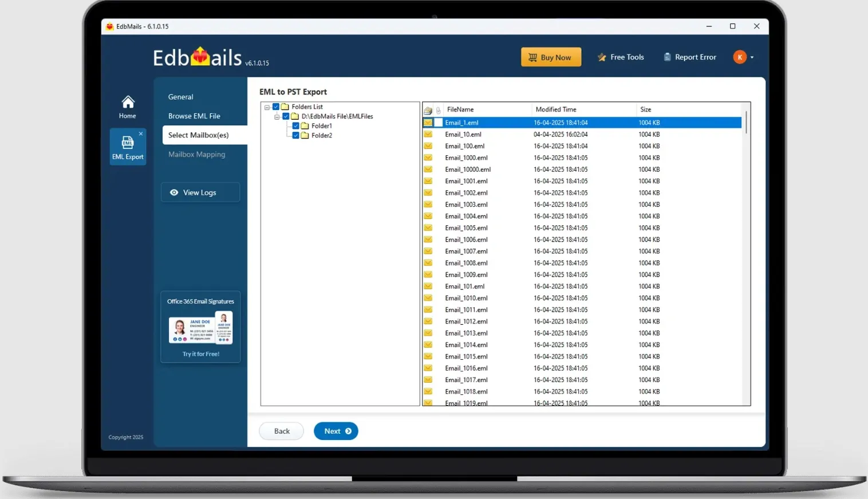Select Folder2 in the folder tree
The image size is (868, 499).
click(x=322, y=136)
